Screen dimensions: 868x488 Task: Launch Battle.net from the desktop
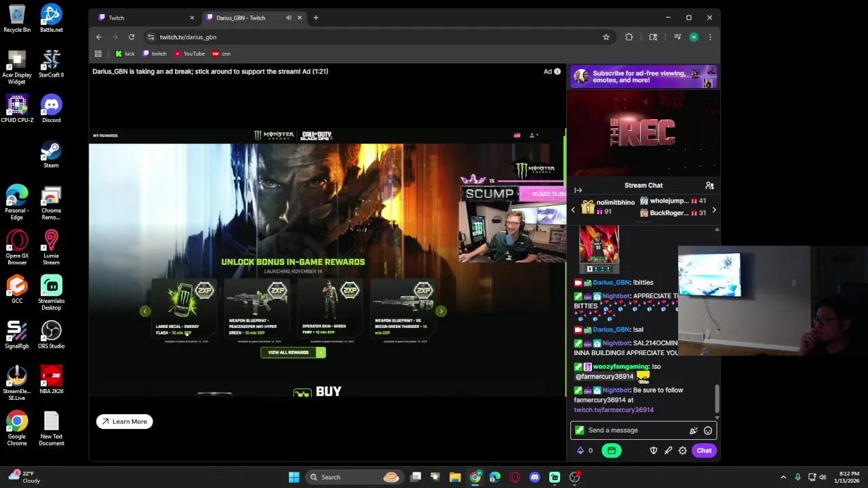pos(52,18)
